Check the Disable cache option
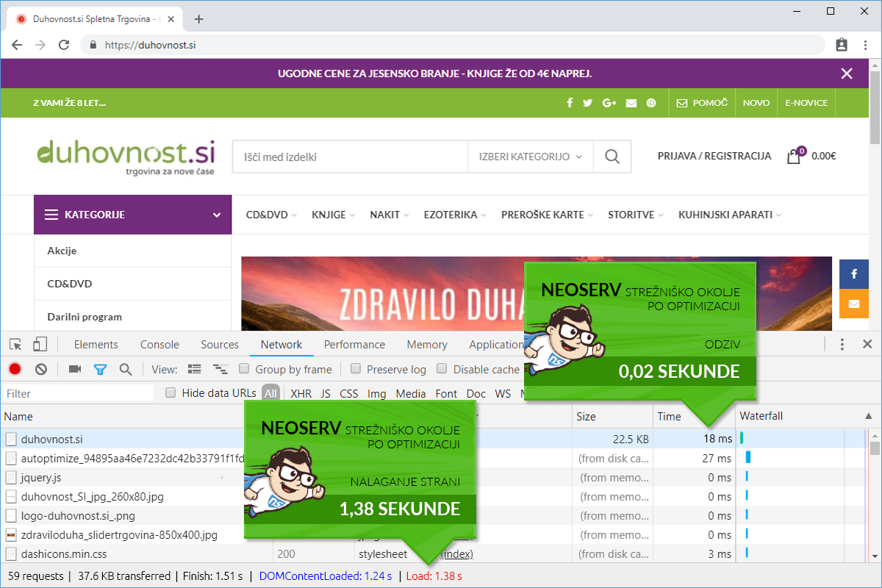882x588 pixels. (x=442, y=369)
